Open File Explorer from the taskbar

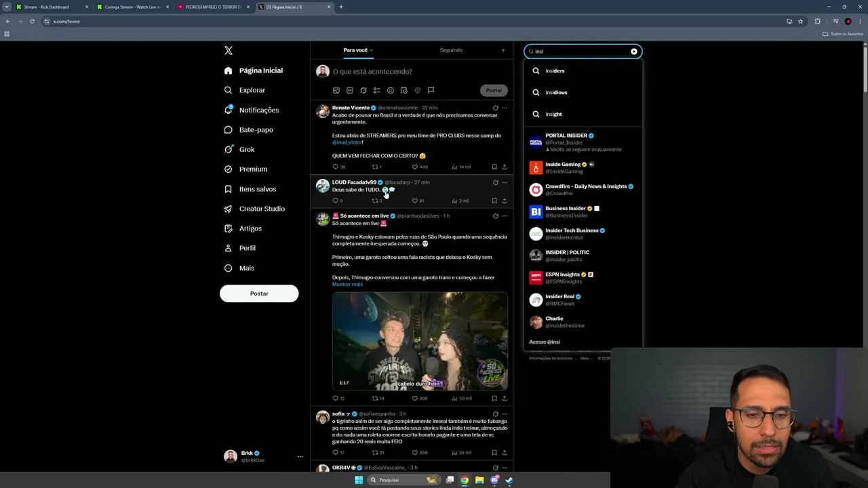[479, 480]
